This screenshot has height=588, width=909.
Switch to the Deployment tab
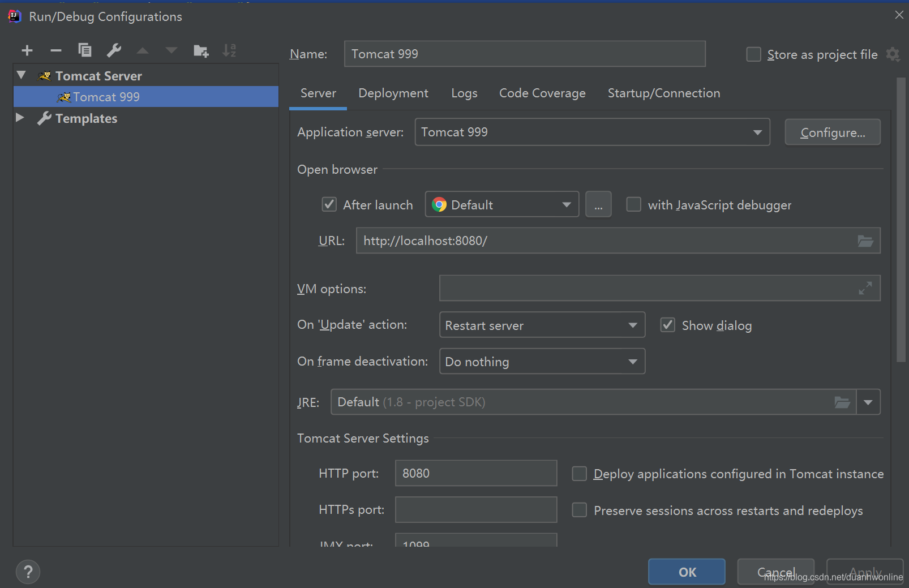click(x=393, y=93)
